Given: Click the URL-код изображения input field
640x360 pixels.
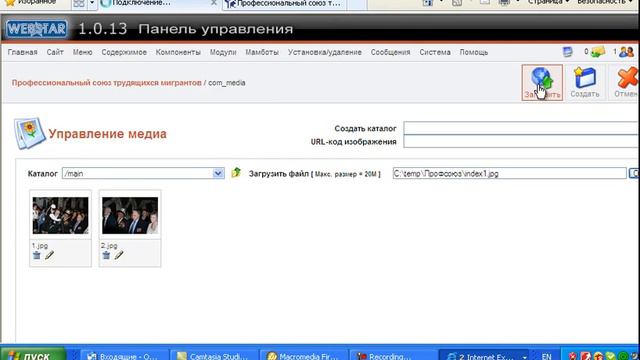Looking at the screenshot, I should pos(521,141).
